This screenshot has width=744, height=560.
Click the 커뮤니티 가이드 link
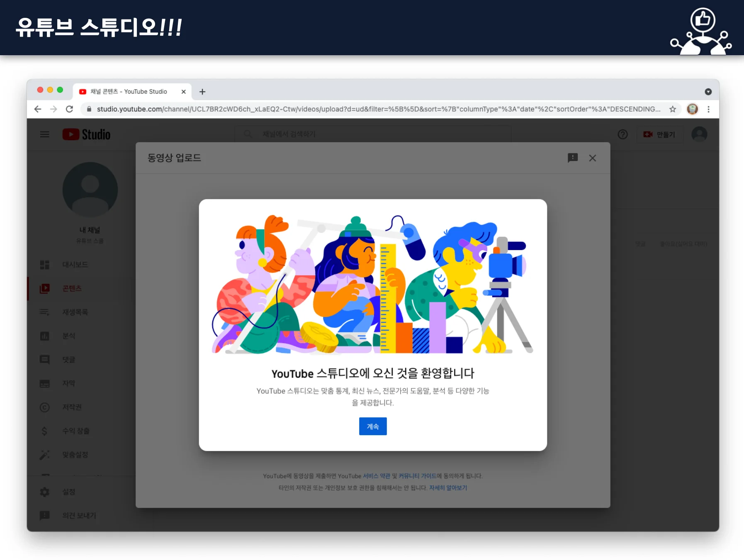(417, 476)
